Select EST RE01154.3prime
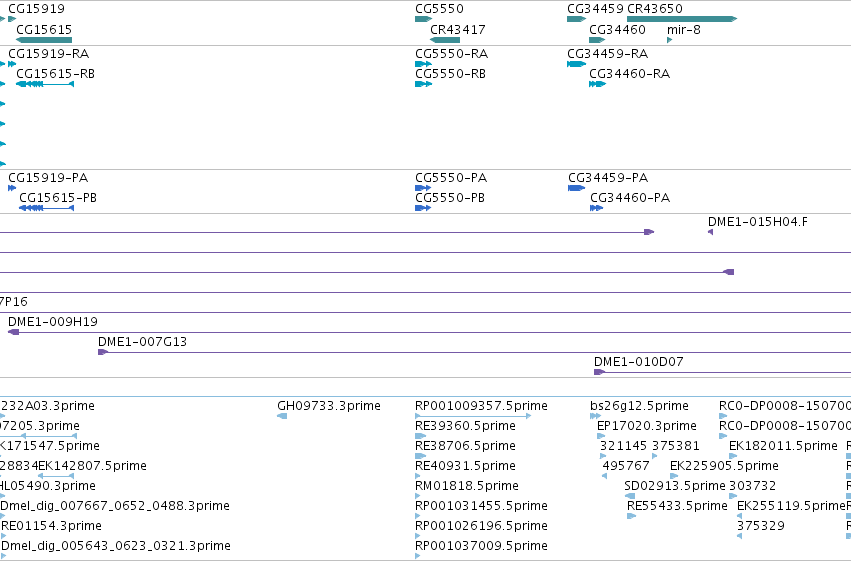851x561 pixels. 3,536
